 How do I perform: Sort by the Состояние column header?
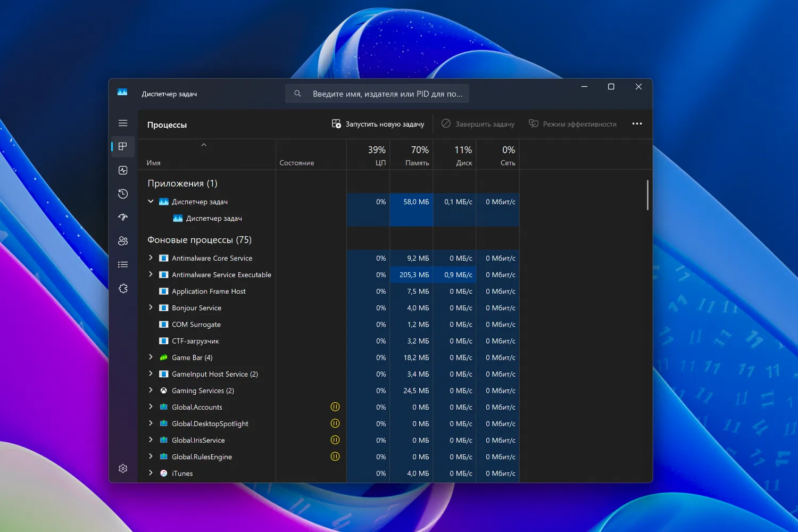[311, 155]
